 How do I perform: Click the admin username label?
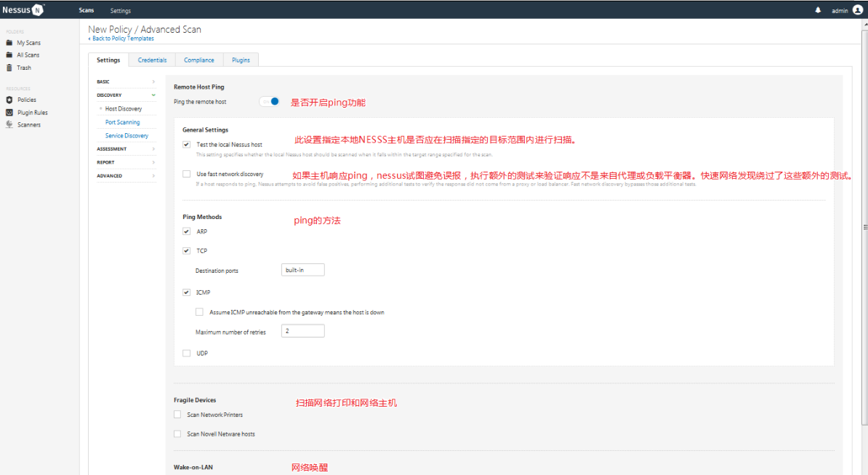[840, 10]
